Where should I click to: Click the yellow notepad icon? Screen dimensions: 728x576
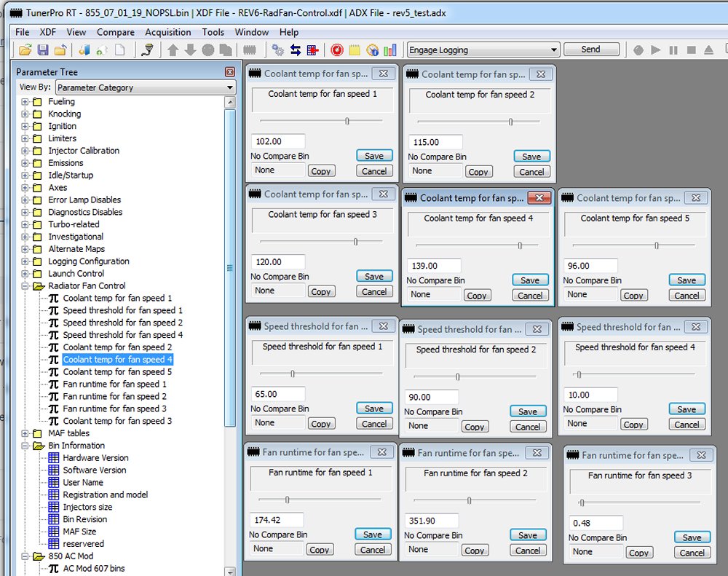[355, 50]
